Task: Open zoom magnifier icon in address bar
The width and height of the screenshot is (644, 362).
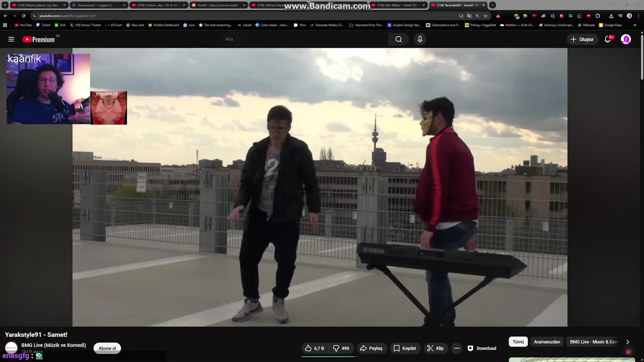Action: pos(477,16)
